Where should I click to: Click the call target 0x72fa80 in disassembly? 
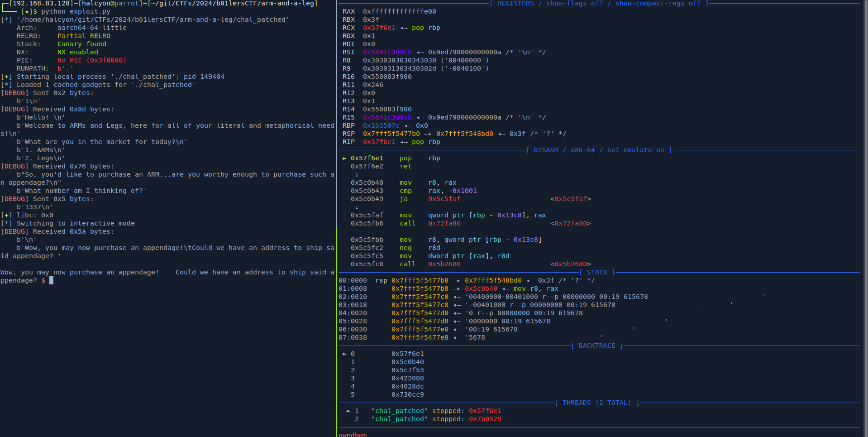point(444,223)
